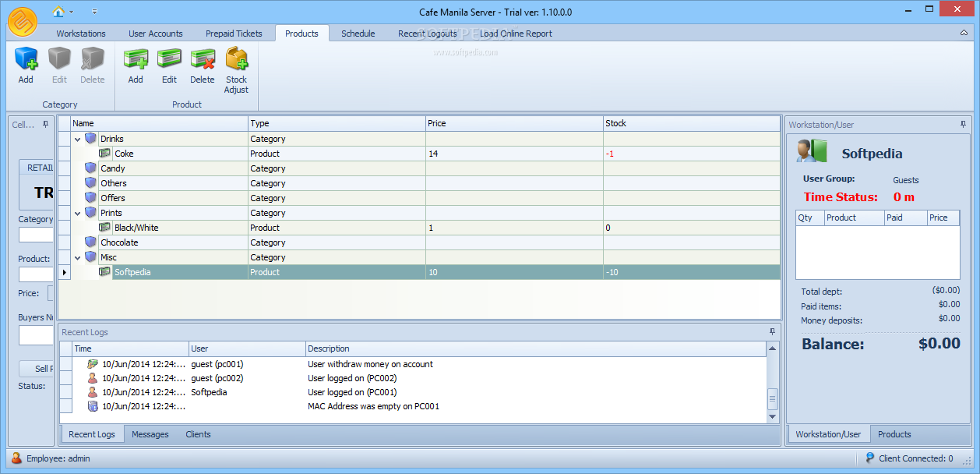Open the User Accounts tab
This screenshot has height=474, width=980.
coord(156,34)
